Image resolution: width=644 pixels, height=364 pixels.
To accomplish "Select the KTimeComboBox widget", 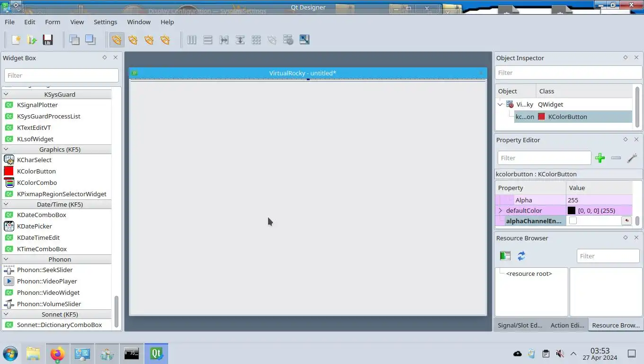I will [42, 249].
